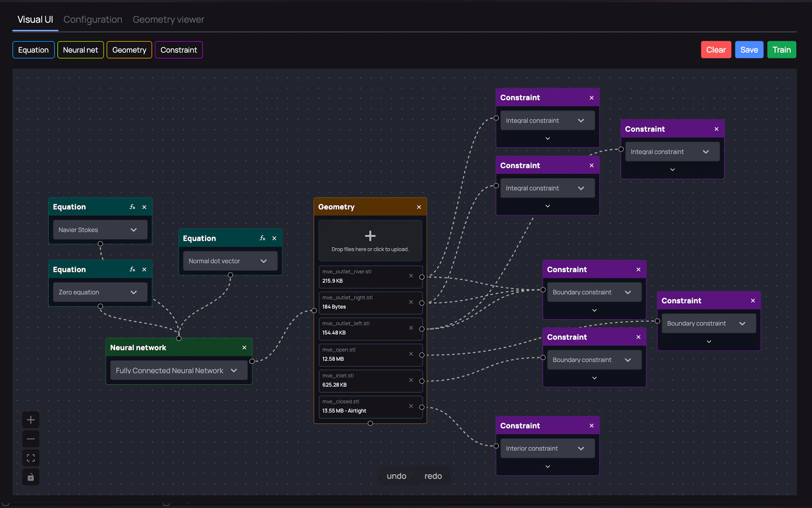Click the zoom in plus icon
This screenshot has width=812, height=508.
tap(31, 420)
